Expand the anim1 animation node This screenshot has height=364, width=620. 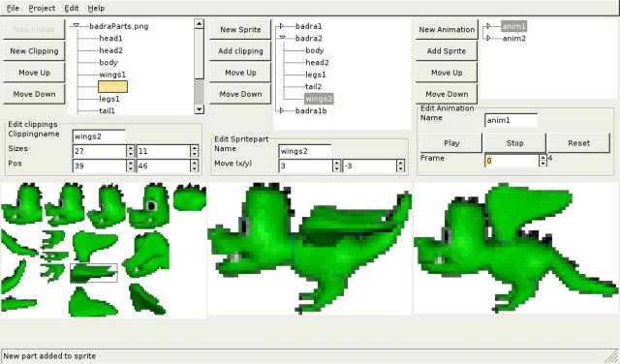click(488, 26)
